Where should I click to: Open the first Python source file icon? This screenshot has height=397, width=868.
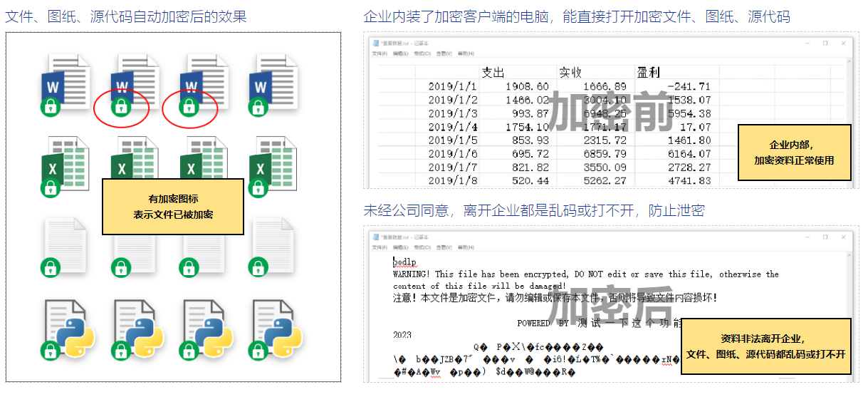coord(68,329)
